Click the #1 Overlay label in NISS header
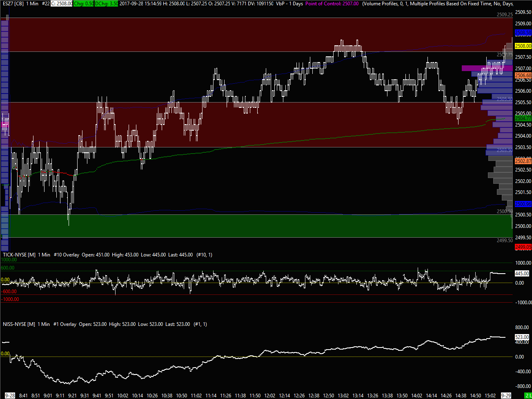This screenshot has height=399, width=532. point(65,324)
